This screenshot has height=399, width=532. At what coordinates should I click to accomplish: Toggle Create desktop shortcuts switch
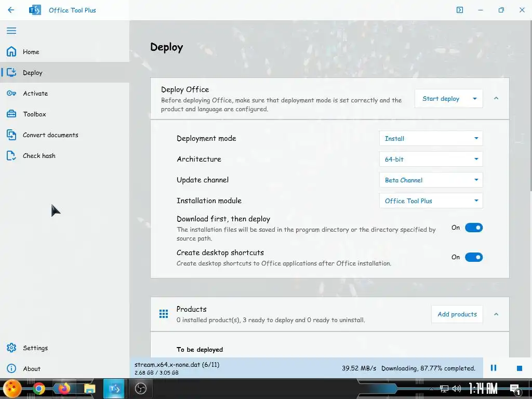pyautogui.click(x=474, y=257)
